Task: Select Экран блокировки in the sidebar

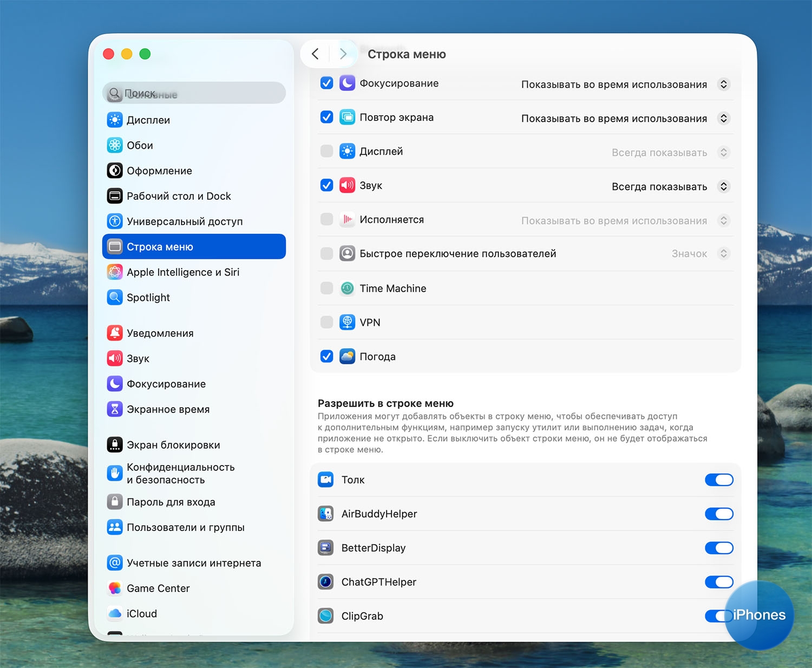Action: click(173, 444)
